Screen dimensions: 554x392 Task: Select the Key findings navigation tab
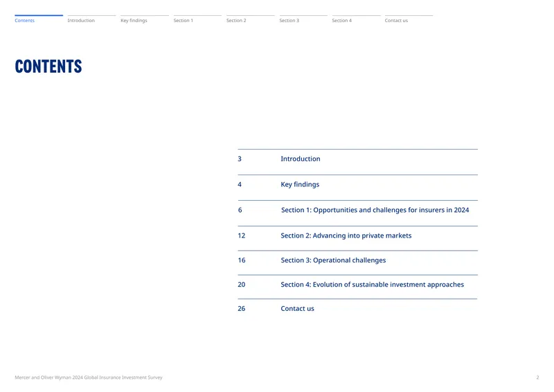(134, 21)
